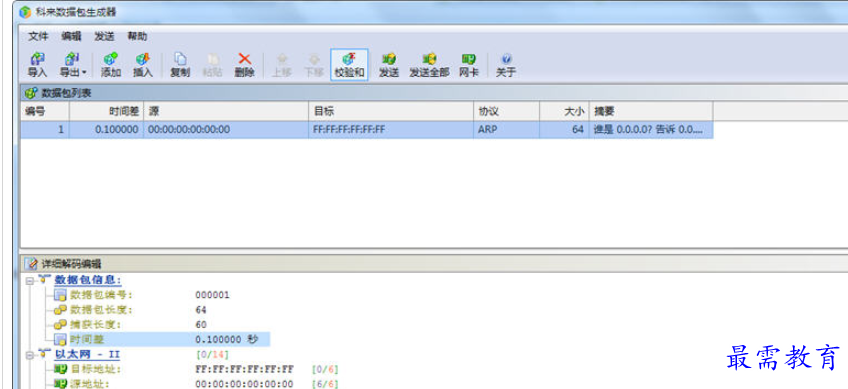This screenshot has width=848, height=389.
Task: Open the Help (帮助) menu
Action: 137,36
